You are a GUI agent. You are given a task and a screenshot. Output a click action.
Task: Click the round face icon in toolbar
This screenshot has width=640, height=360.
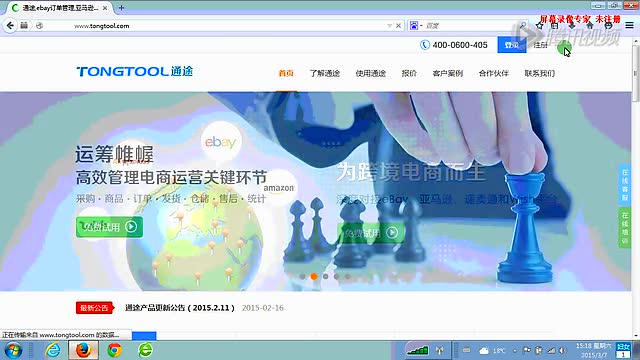(608, 26)
